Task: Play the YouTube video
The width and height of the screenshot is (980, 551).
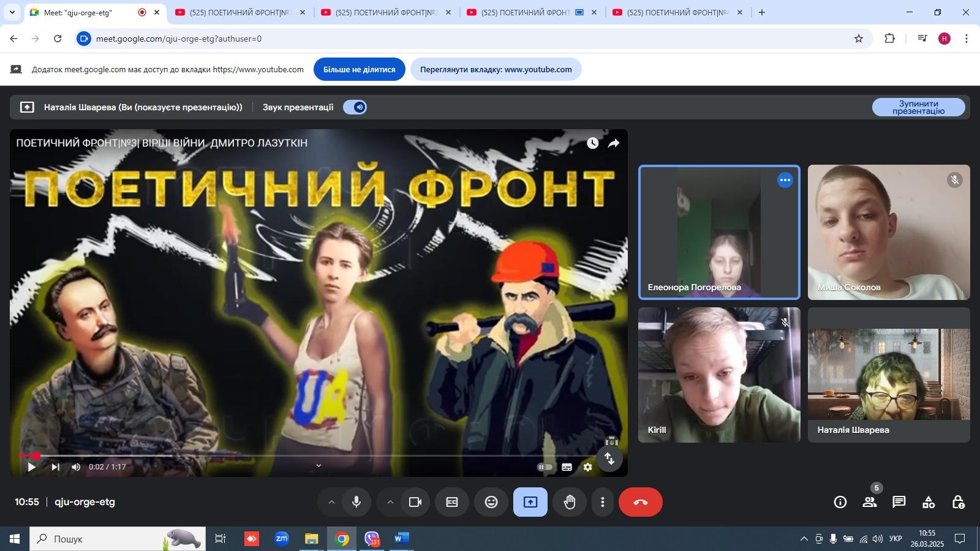Action: [x=31, y=467]
